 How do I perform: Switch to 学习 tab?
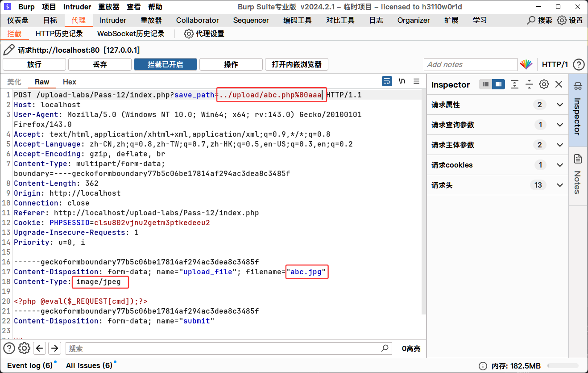tap(480, 21)
